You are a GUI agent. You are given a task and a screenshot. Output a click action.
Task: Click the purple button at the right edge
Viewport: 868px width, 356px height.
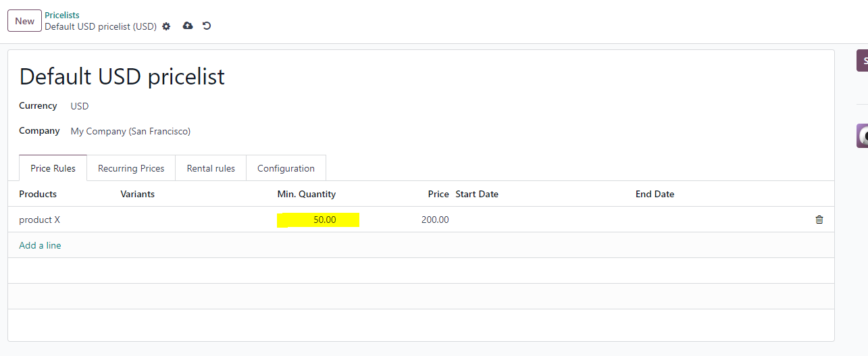(x=862, y=60)
